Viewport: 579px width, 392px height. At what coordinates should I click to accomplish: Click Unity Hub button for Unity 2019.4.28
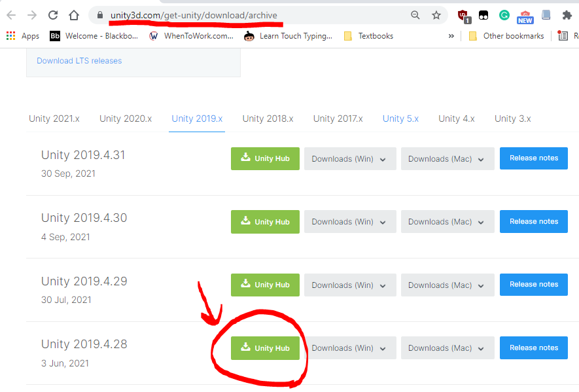click(265, 348)
